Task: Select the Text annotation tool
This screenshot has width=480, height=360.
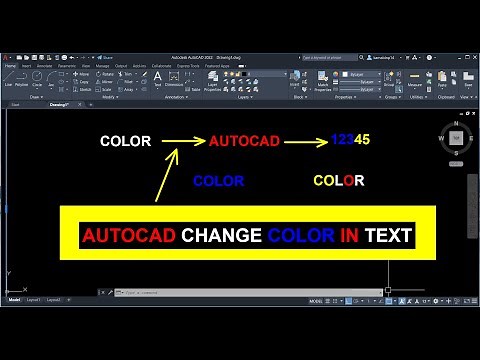Action: (x=158, y=79)
